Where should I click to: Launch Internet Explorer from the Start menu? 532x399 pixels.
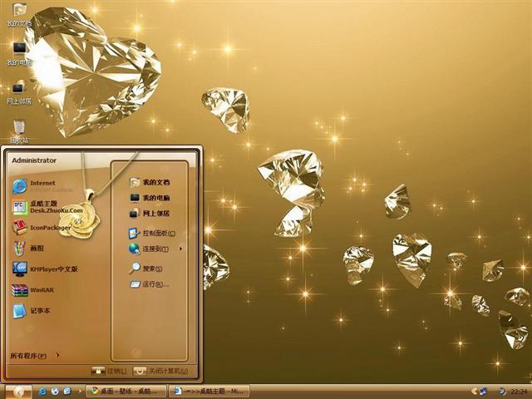tap(42, 186)
